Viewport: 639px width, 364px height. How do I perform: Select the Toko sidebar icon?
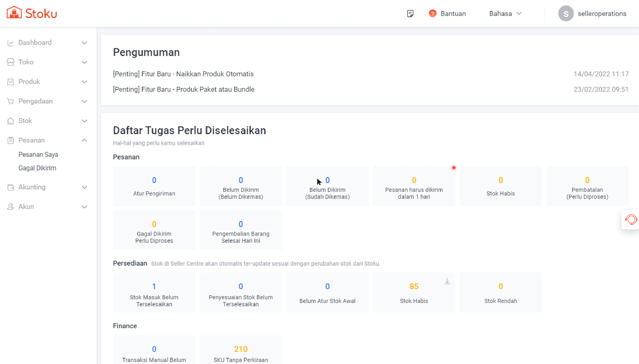[10, 62]
